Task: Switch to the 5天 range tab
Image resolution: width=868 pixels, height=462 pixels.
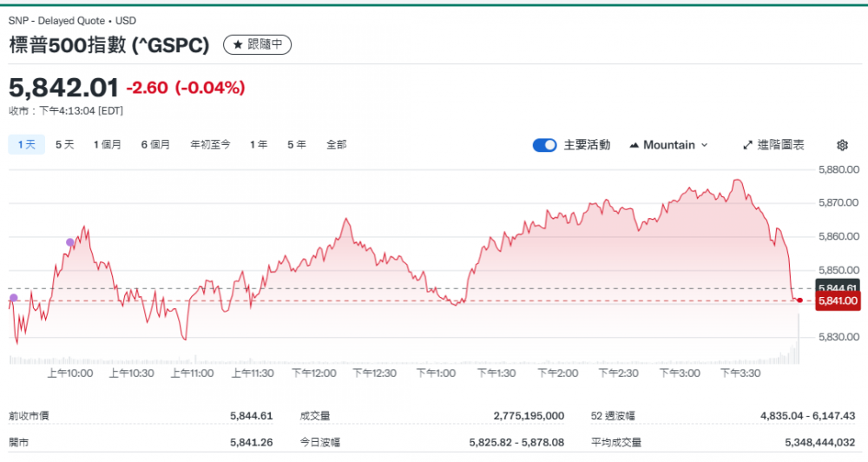Action: (65, 145)
